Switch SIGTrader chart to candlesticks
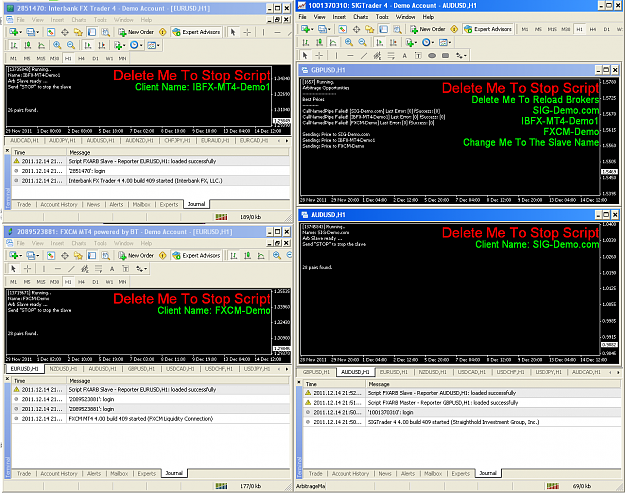The image size is (625, 493). coord(319,42)
